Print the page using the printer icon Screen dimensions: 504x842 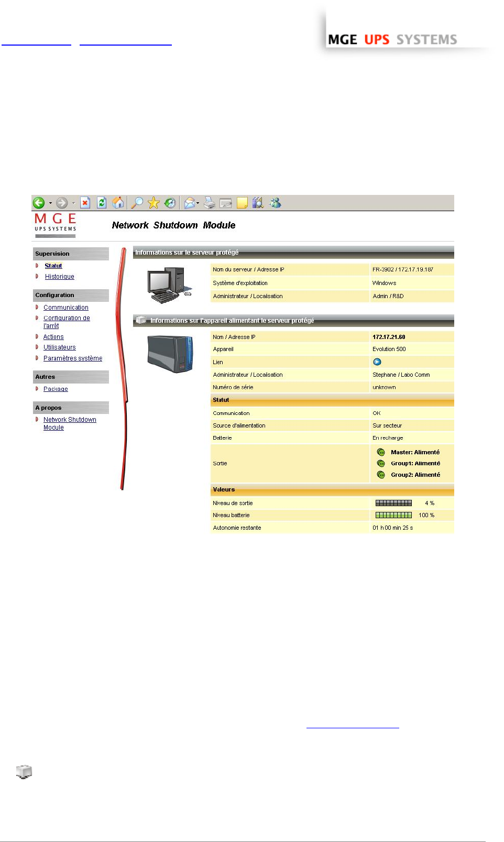coord(210,203)
